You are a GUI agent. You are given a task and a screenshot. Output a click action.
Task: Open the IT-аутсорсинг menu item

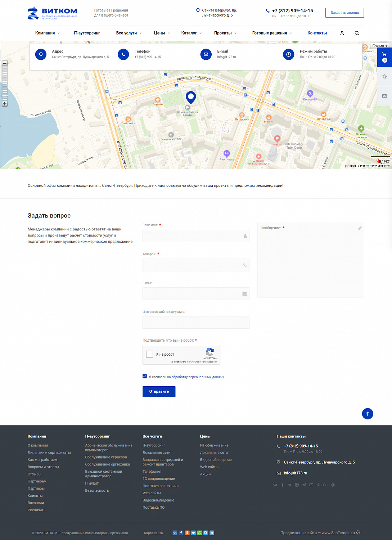pos(87,33)
